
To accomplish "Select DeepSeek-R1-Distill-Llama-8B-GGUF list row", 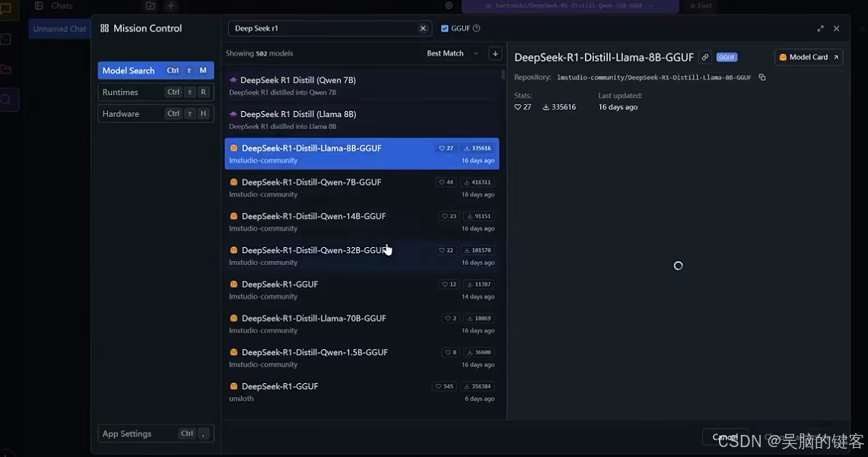I will click(x=362, y=154).
